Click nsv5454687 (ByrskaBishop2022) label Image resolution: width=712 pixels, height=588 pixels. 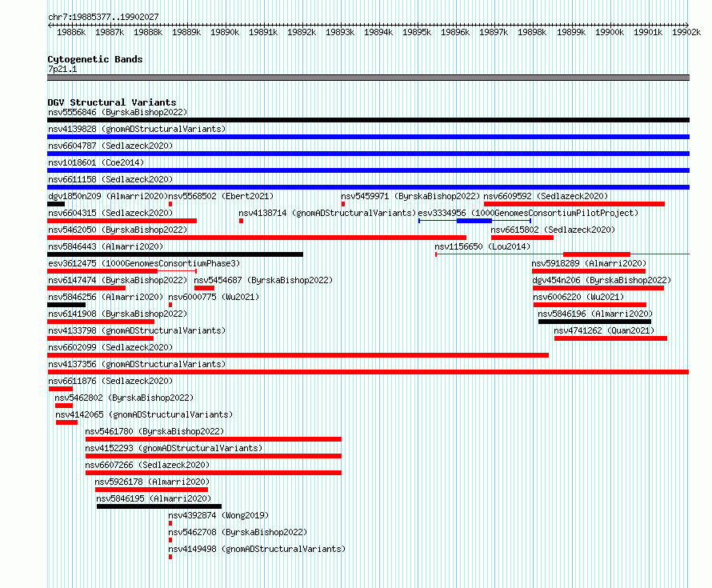coord(263,280)
